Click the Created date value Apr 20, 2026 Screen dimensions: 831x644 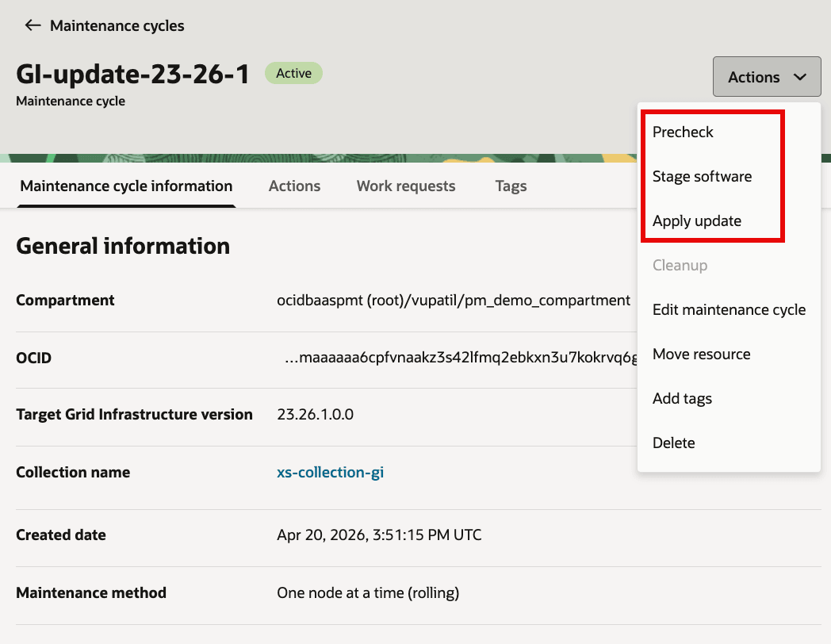(379, 535)
